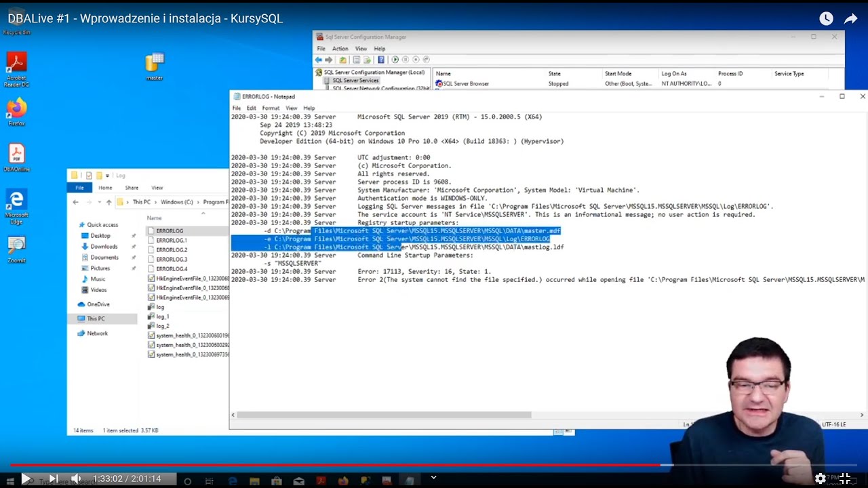Click the Watch Later clock icon
This screenshot has height=488, width=868.
click(x=826, y=19)
